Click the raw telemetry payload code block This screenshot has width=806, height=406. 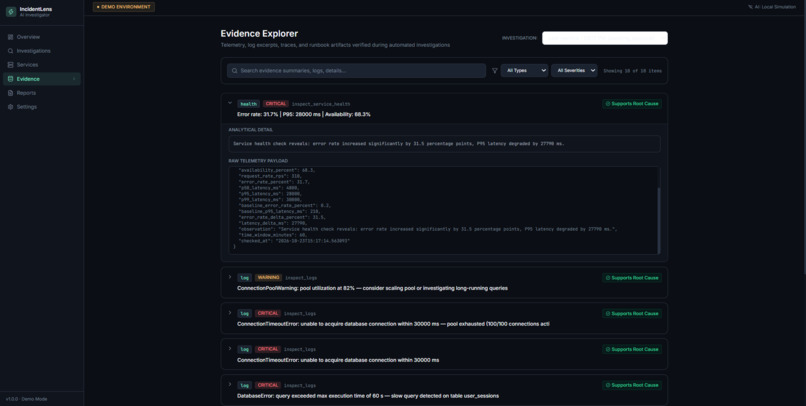pyautogui.click(x=444, y=210)
